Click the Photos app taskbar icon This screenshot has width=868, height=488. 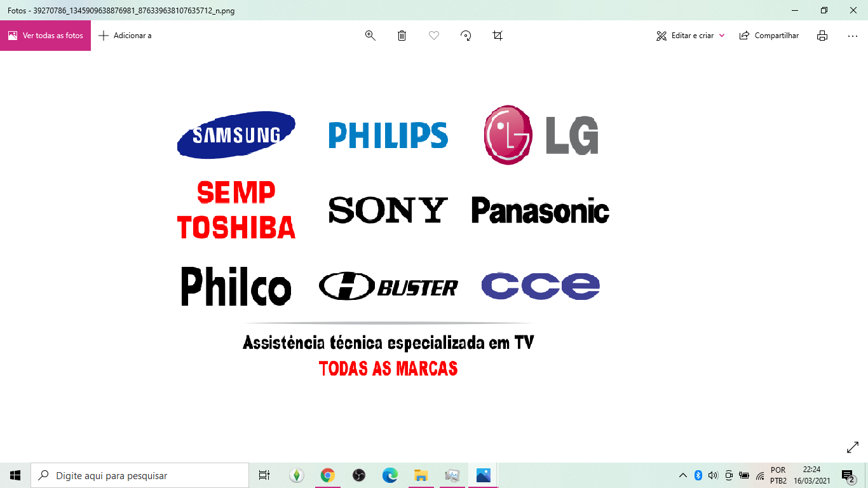tap(483, 475)
